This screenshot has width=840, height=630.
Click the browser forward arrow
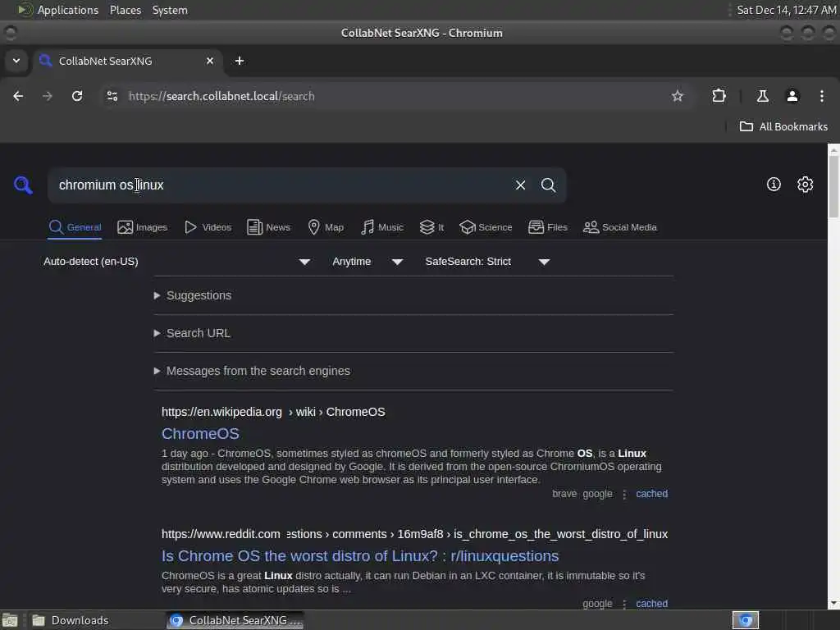pos(47,96)
